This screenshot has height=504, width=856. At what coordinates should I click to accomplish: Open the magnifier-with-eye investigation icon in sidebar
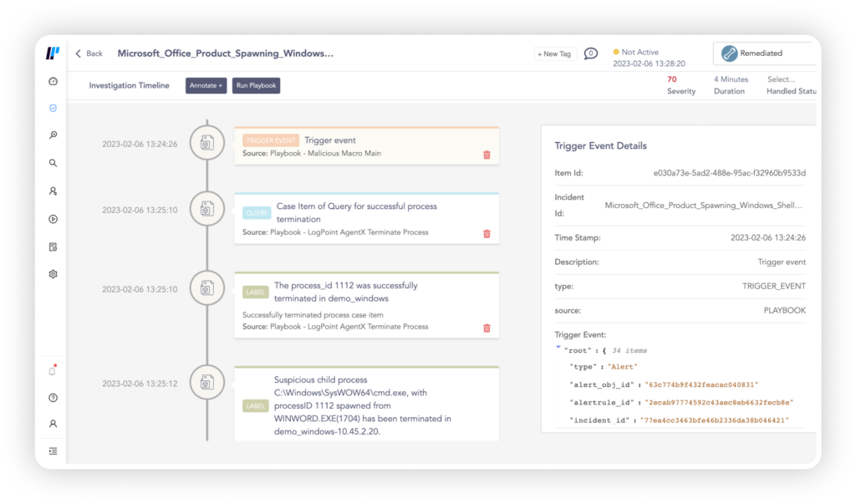(x=53, y=135)
